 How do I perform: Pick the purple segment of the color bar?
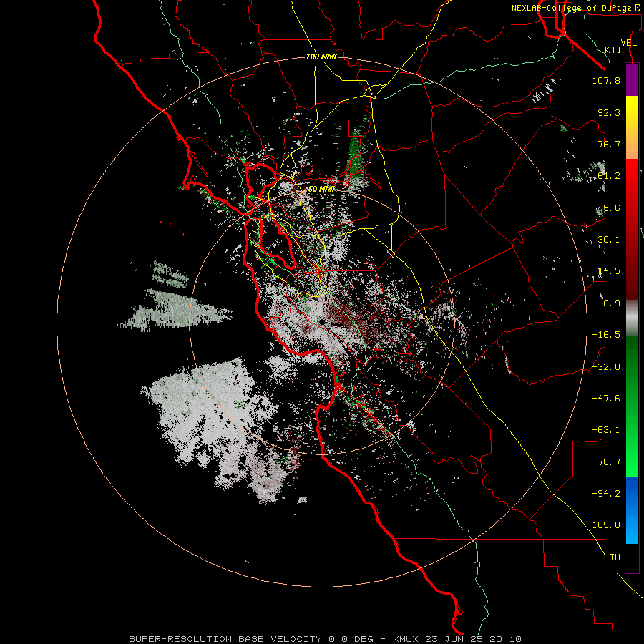(x=632, y=79)
